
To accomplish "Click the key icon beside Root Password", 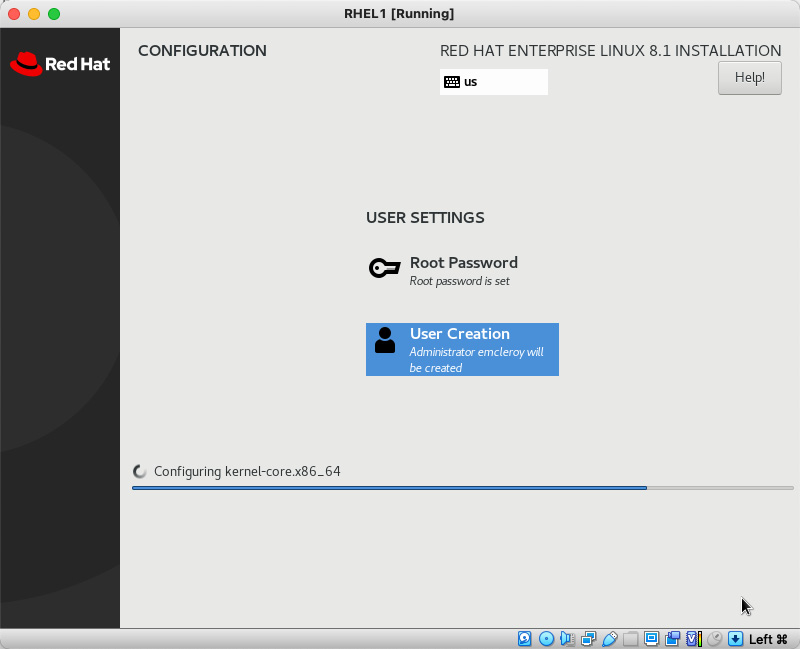I will pos(384,268).
